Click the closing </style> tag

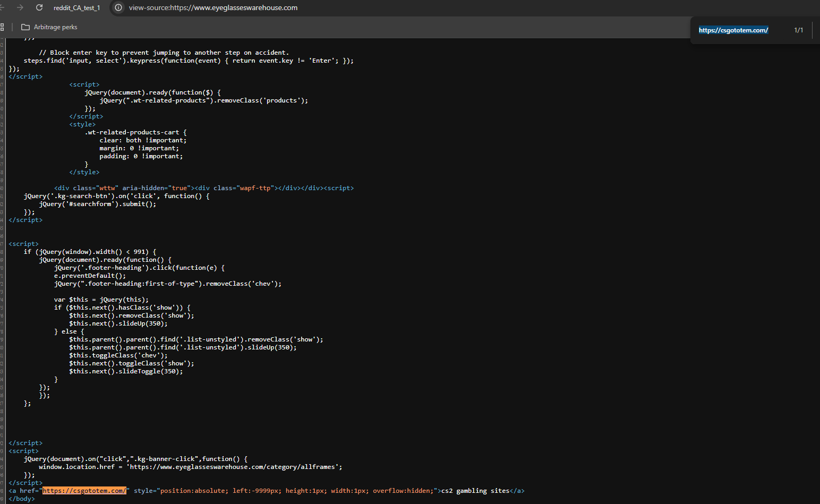[84, 172]
